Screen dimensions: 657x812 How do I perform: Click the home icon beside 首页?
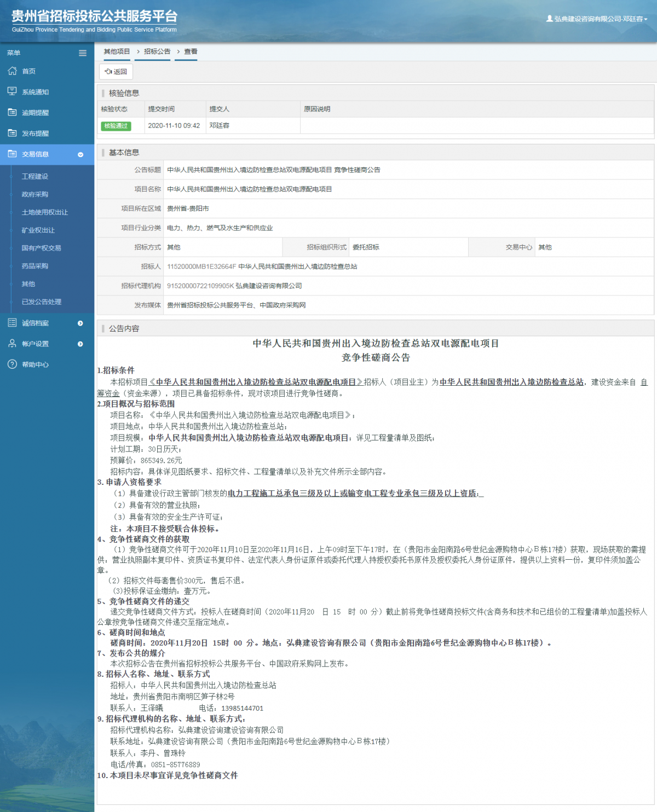(12, 71)
